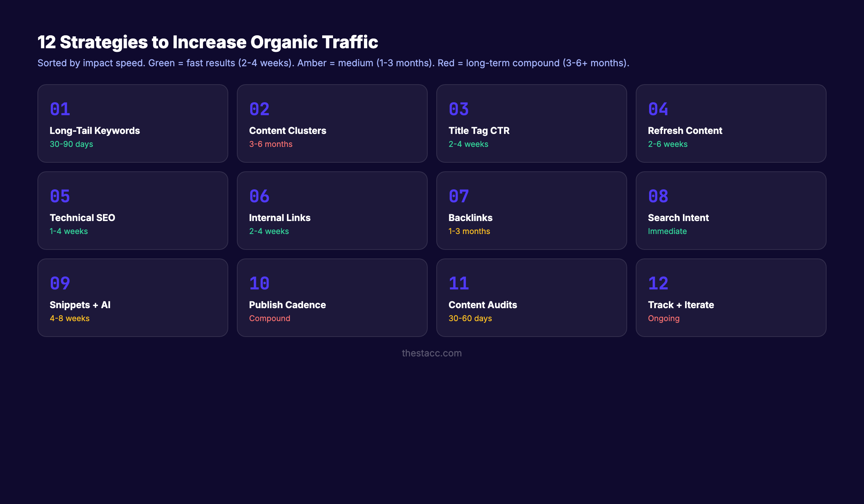The image size is (864, 504).
Task: Click the Content Audits card
Action: (x=532, y=298)
